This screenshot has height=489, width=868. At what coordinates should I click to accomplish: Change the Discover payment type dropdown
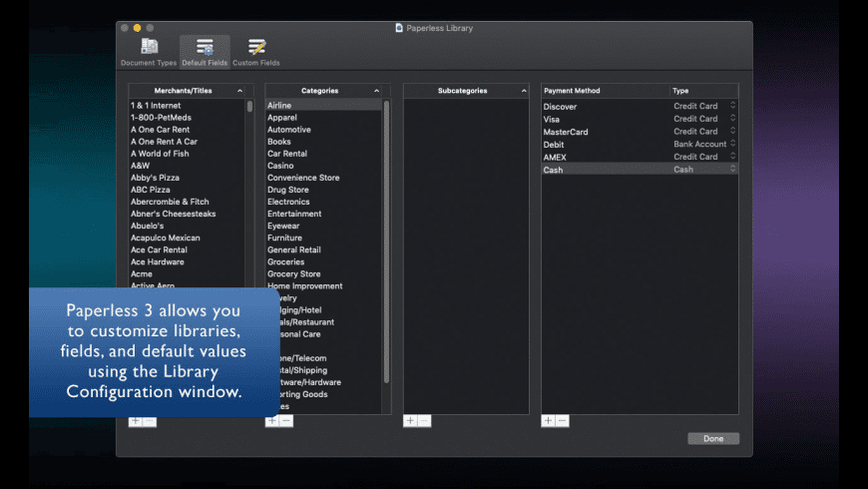click(704, 106)
